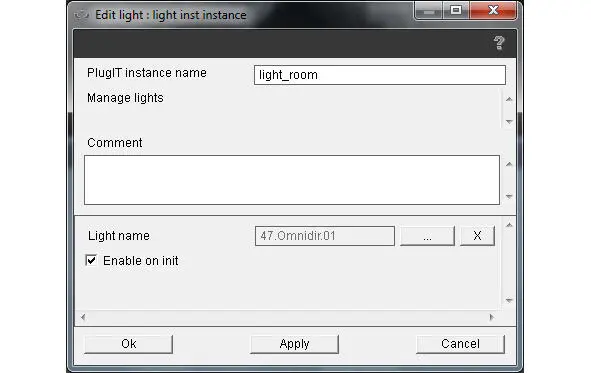Click Manage lights description down arrow
Viewport: 591px width, 373px height.
[509, 122]
